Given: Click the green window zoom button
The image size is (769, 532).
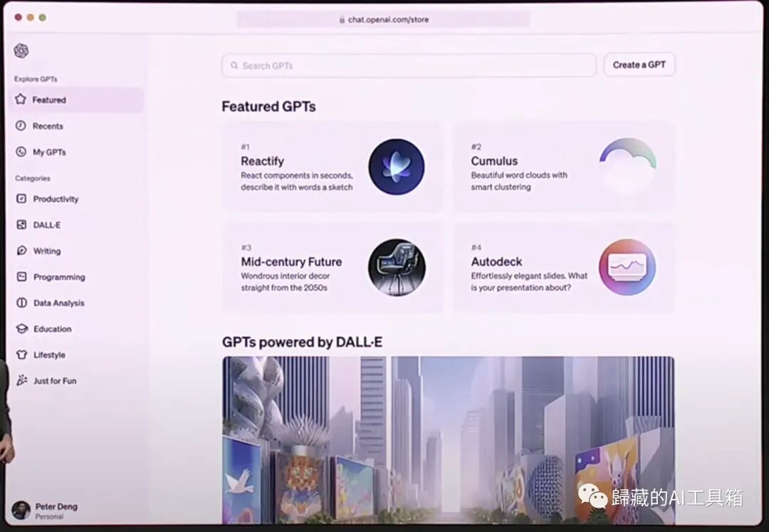Looking at the screenshot, I should 43,18.
